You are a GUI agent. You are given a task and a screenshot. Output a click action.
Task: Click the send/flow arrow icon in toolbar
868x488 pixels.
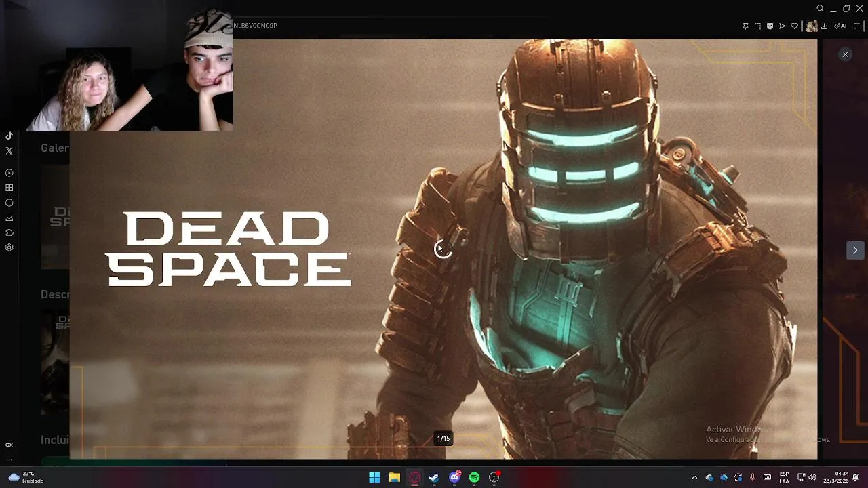pyautogui.click(x=782, y=26)
